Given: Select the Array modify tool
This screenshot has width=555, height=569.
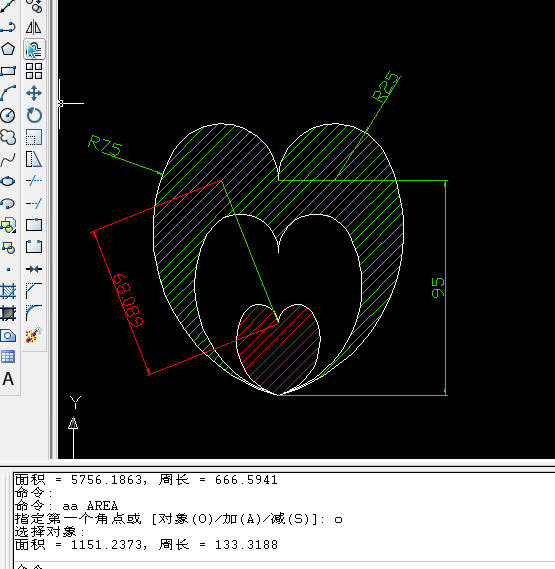Looking at the screenshot, I should click(34, 71).
